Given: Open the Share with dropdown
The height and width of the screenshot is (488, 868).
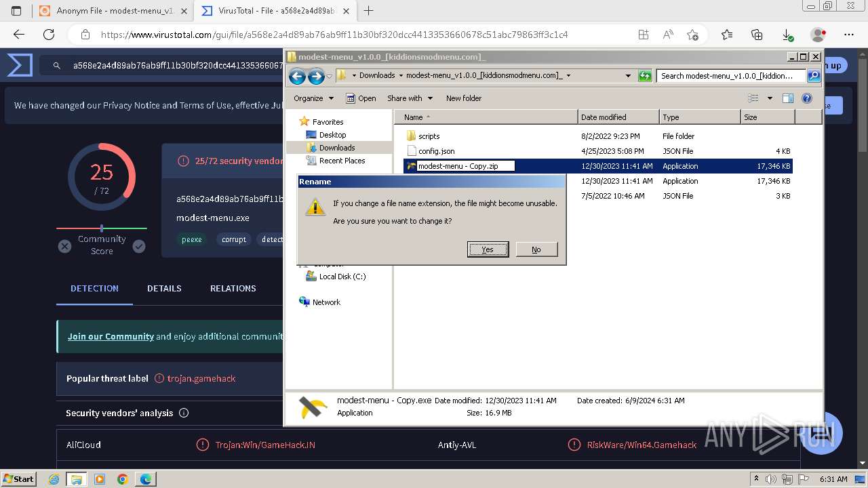Looking at the screenshot, I should pyautogui.click(x=410, y=98).
